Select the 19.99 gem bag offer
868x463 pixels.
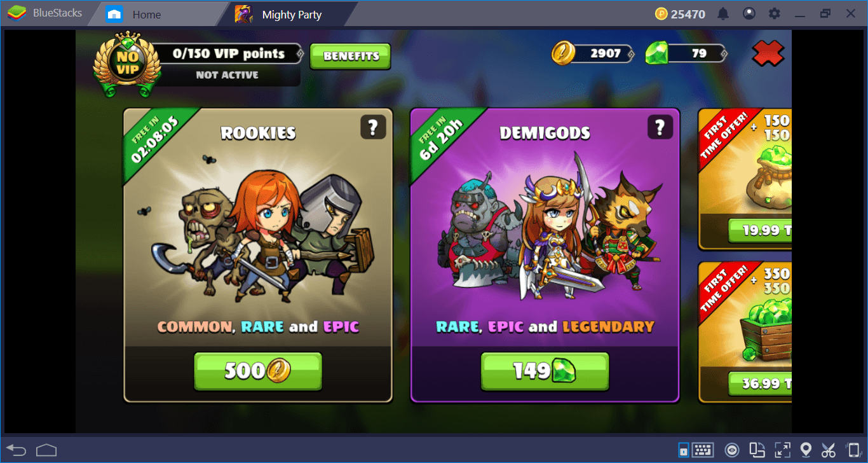(760, 230)
